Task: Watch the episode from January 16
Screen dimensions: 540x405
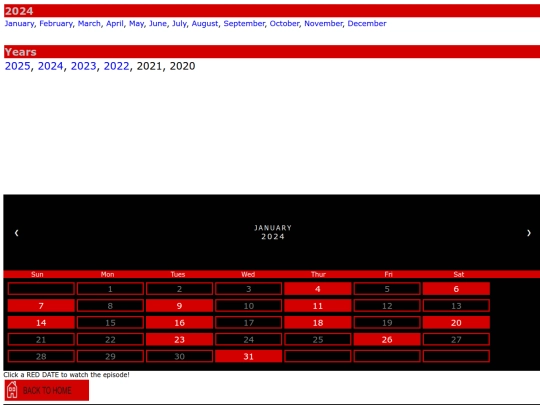Action: pos(179,322)
